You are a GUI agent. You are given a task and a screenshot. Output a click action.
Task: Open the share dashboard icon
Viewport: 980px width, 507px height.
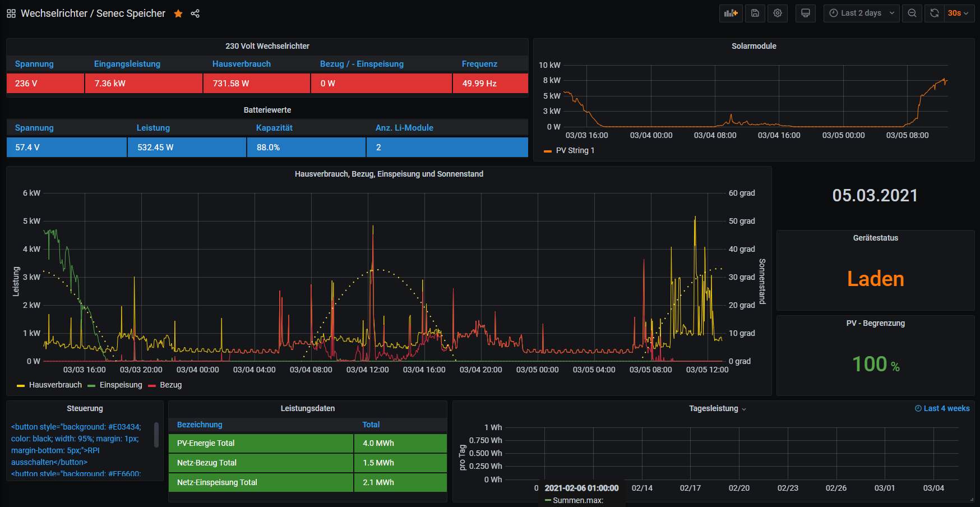point(195,13)
